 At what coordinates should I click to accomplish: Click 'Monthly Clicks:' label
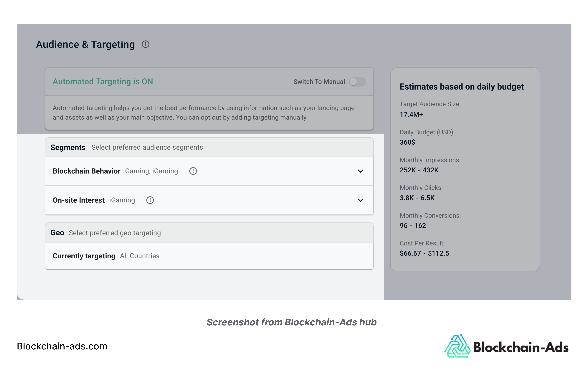421,188
